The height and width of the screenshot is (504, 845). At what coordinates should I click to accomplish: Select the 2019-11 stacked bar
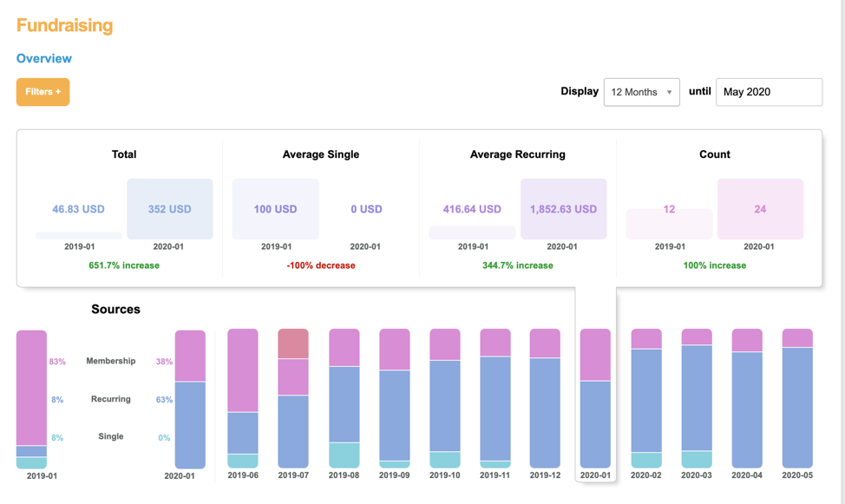pos(495,399)
